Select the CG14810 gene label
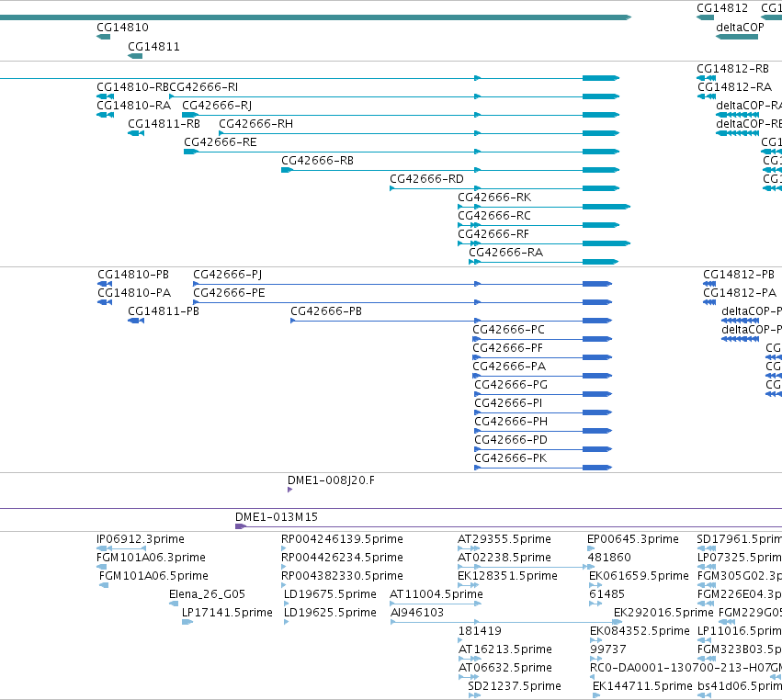Viewport: 782px width, 700px height. click(x=122, y=28)
